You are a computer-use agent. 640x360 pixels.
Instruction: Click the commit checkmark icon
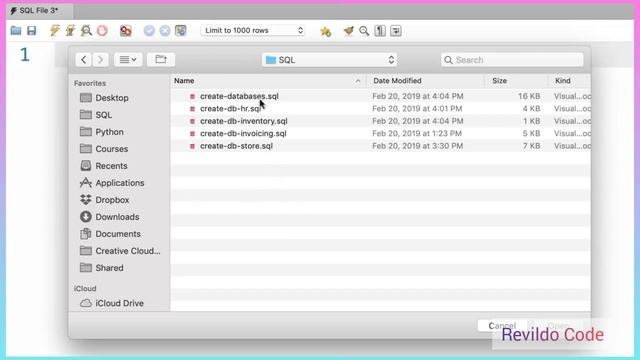149,31
